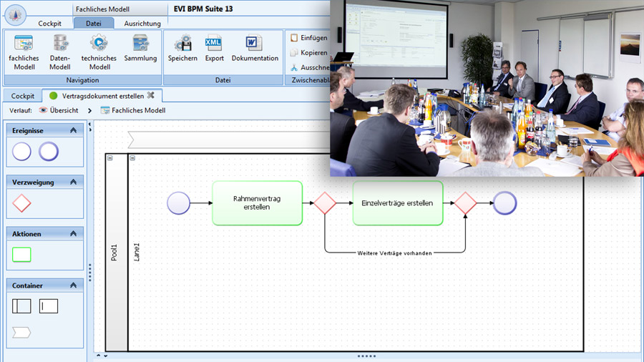
Task: Click the Sammlung icon in Navigation
Action: click(140, 43)
